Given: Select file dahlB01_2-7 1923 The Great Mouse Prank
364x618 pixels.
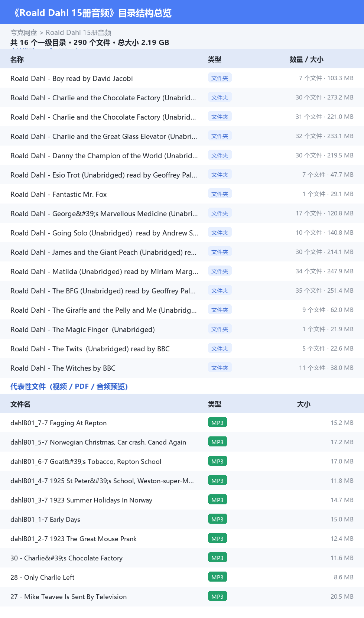Looking at the screenshot, I should (74, 539).
